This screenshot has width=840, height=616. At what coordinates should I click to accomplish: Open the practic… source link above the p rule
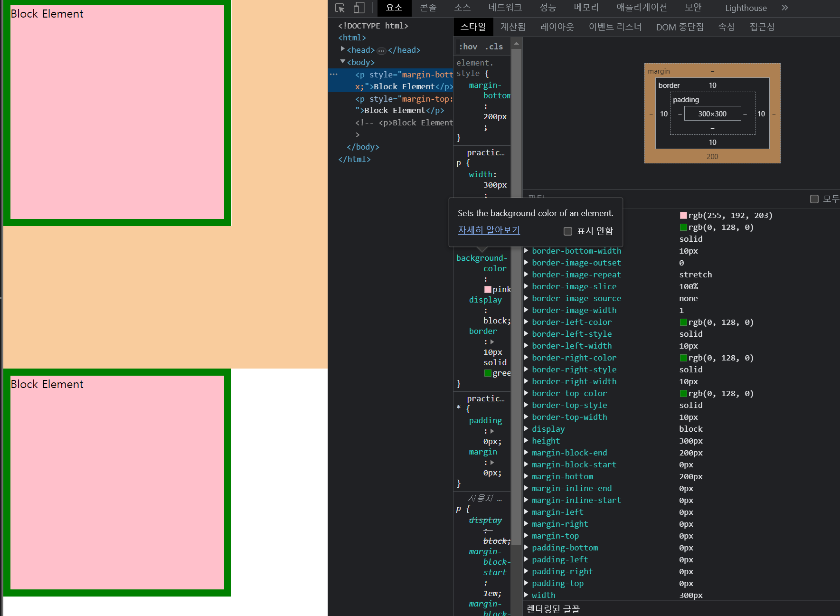[x=486, y=152]
